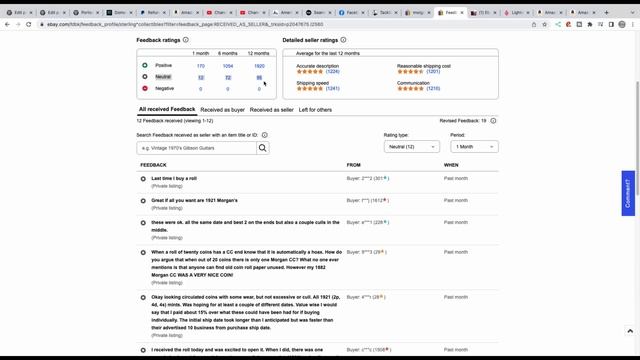Open the tab search chevron on the tab strip
Screen dimensions: 640x360
tap(633, 13)
